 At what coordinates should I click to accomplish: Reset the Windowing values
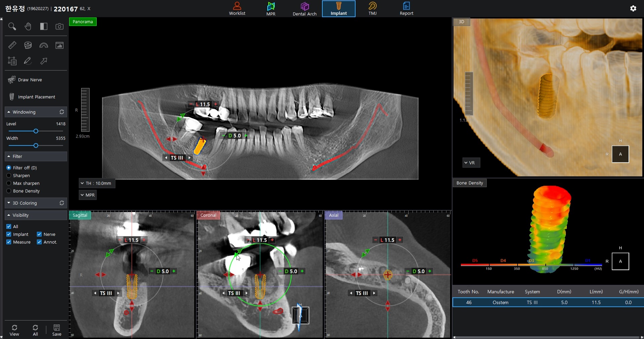(62, 112)
